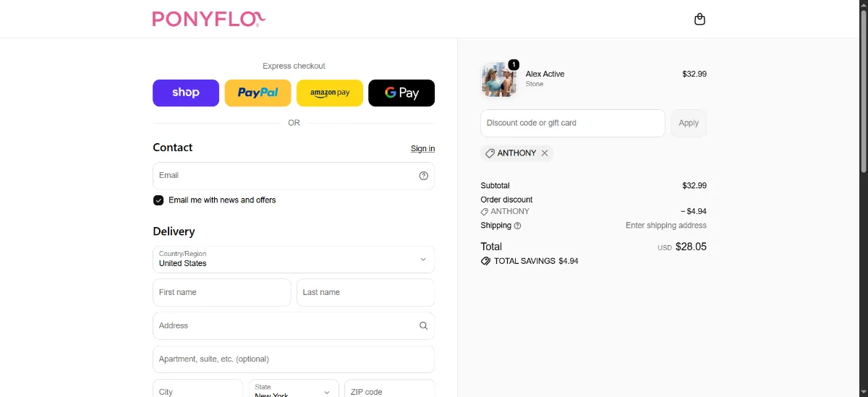Click the Stone variant text
868x397 pixels.
click(535, 84)
